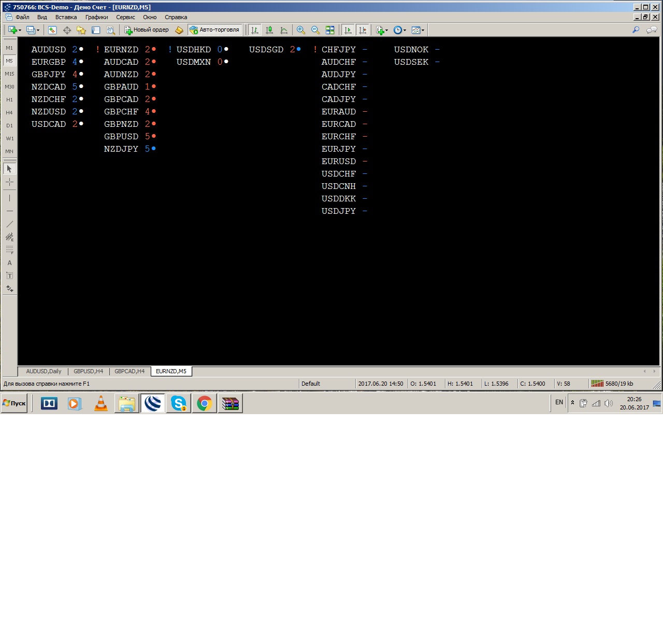Screen dimensions: 663x644
Task: Switch to GBPUSD,H4 chart tab
Action: coord(89,371)
